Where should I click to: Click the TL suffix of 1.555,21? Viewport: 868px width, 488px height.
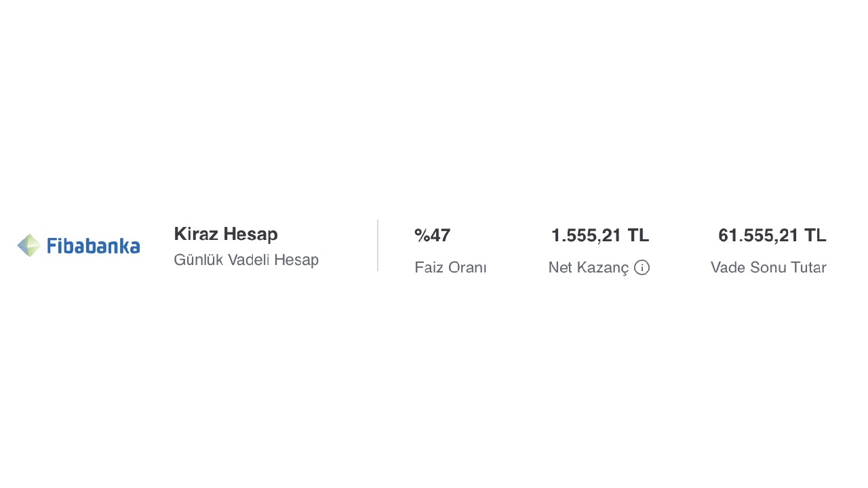pyautogui.click(x=638, y=236)
